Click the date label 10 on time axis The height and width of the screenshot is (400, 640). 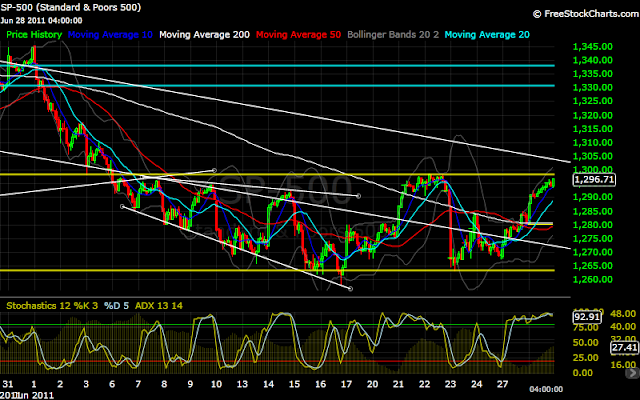point(216,384)
